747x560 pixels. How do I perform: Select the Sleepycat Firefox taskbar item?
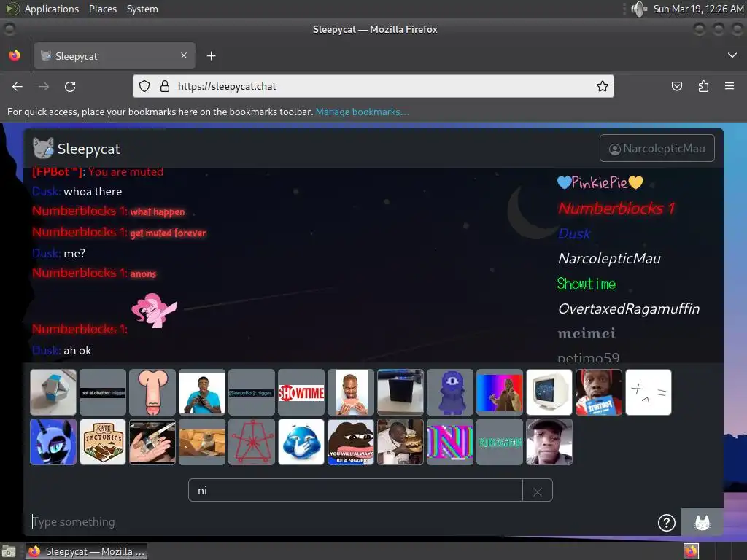[86, 551]
